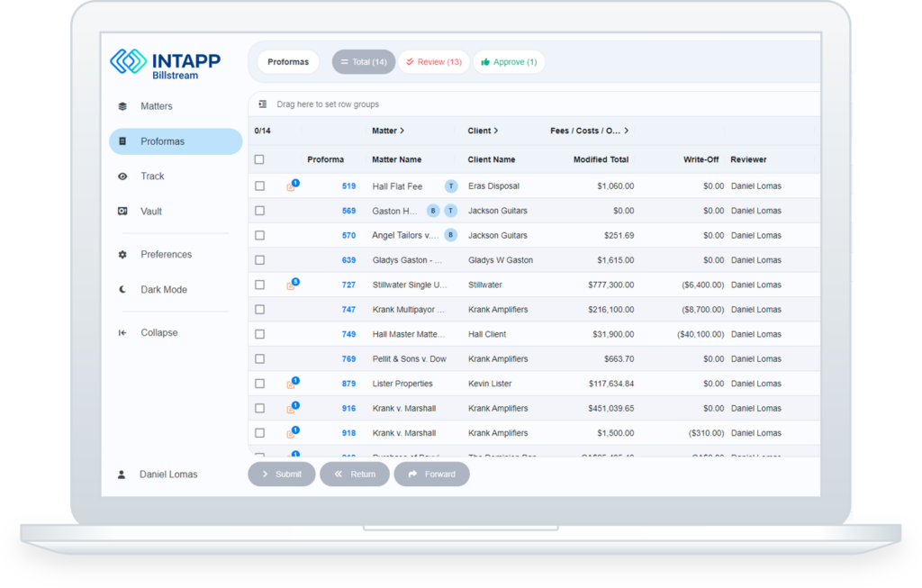Click the Intapp Billstream logo
Screen dimensions: 922x588
click(165, 63)
